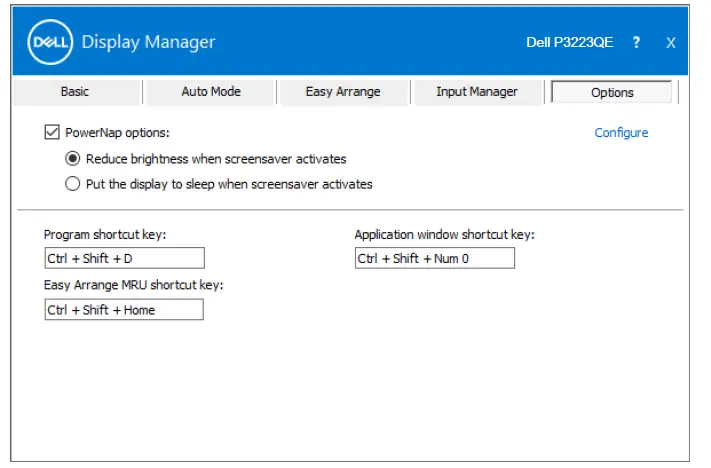Close the Display Manager window
Viewport: 711px width, 468px height.
[671, 43]
